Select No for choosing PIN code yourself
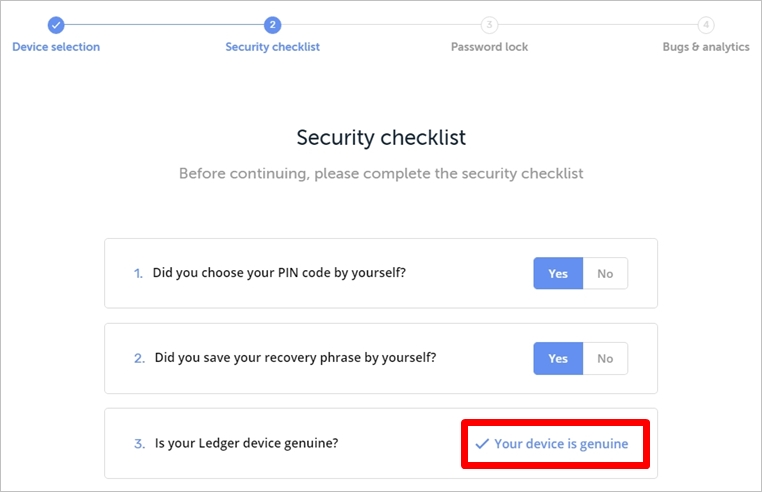 pyautogui.click(x=605, y=273)
